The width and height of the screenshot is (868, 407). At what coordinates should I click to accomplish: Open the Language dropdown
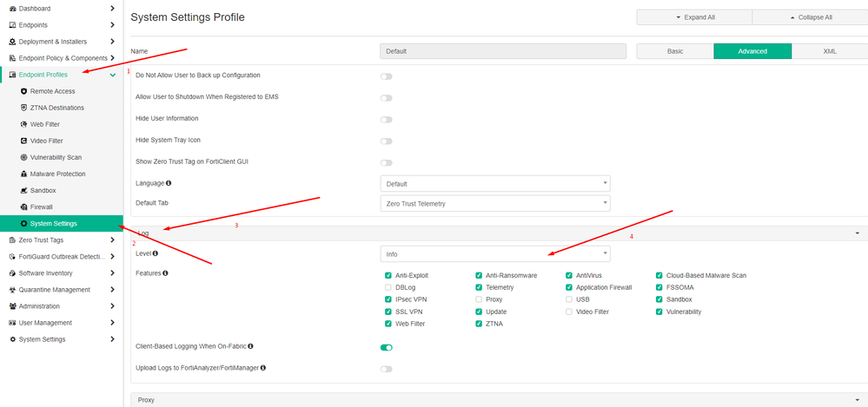coord(495,184)
